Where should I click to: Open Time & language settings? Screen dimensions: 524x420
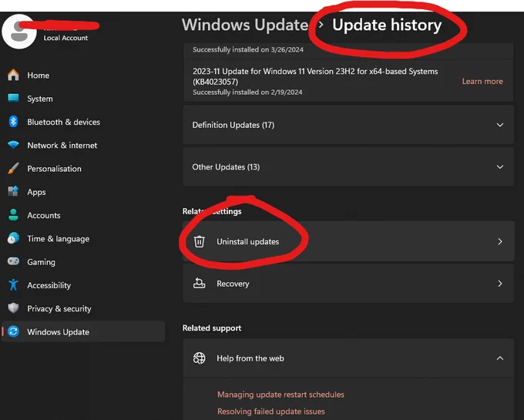point(83,239)
